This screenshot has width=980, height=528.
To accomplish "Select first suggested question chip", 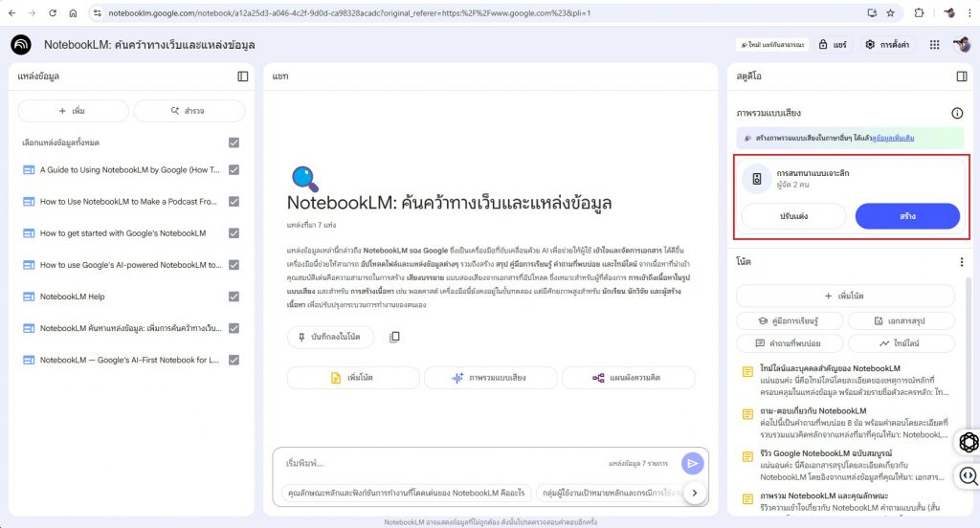I will point(406,493).
